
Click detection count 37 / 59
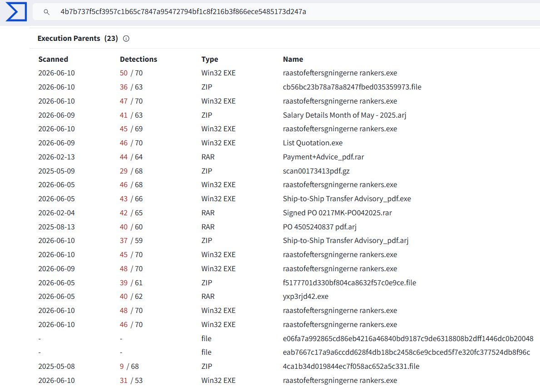click(131, 241)
